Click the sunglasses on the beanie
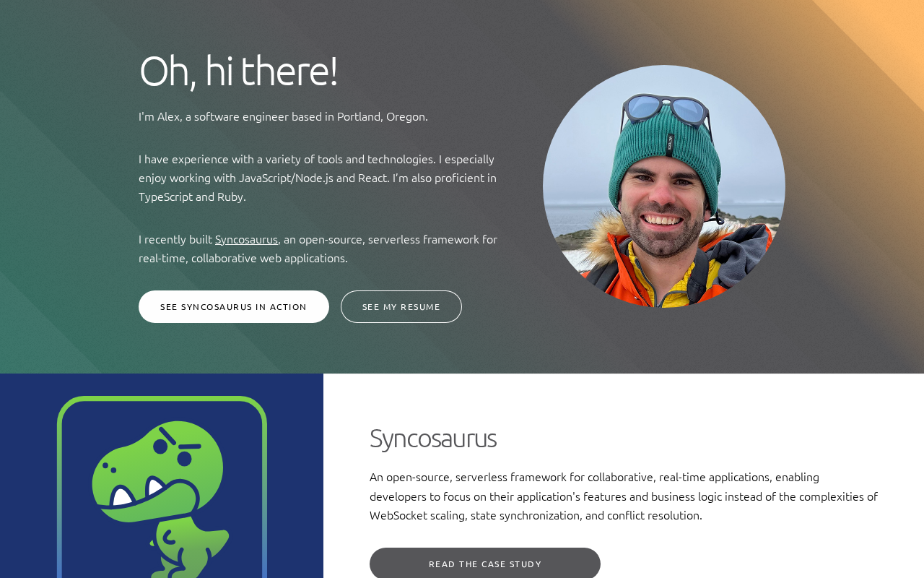Screen dimensions: 924x578 tap(666, 108)
